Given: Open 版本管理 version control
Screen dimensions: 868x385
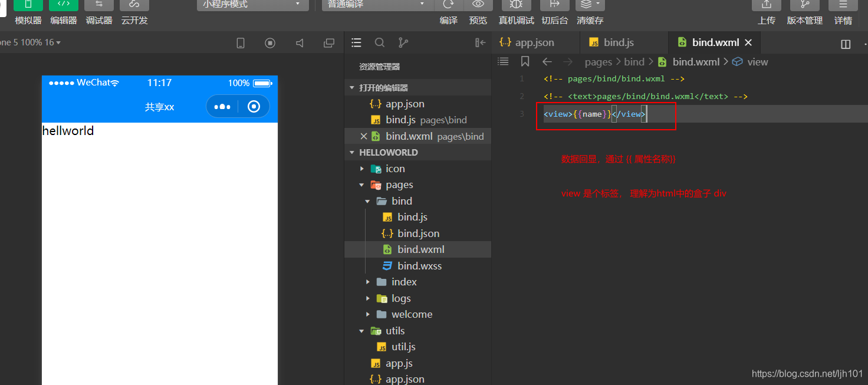Looking at the screenshot, I should tap(804, 5).
